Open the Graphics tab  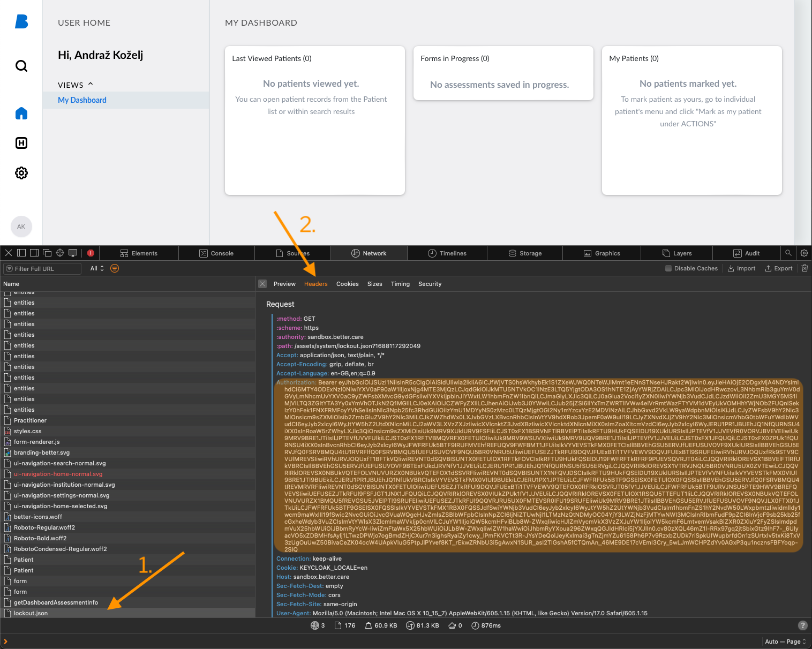(x=602, y=253)
